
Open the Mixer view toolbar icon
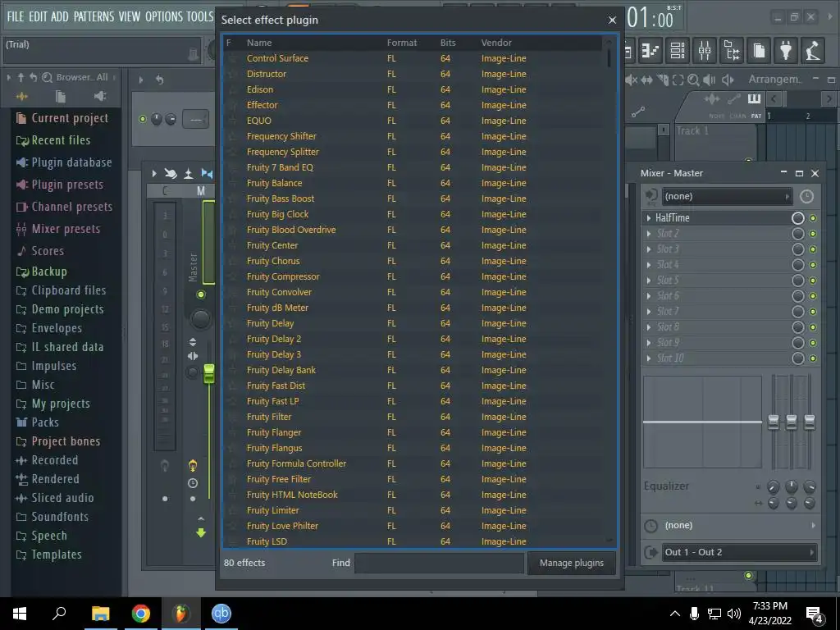(x=705, y=51)
